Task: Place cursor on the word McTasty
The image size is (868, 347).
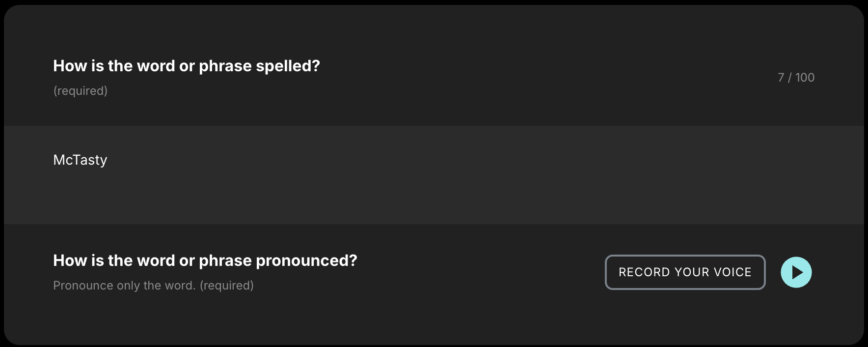Action: click(80, 160)
